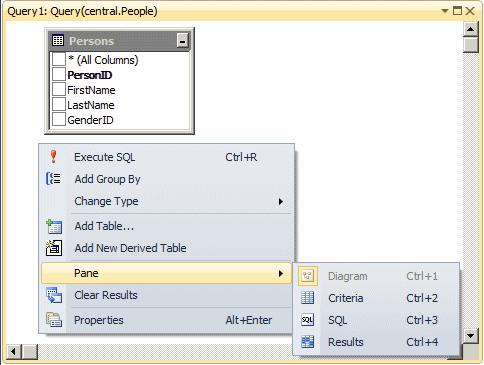
Task: Click the vertical scrollbar down arrow
Action: tap(471, 335)
